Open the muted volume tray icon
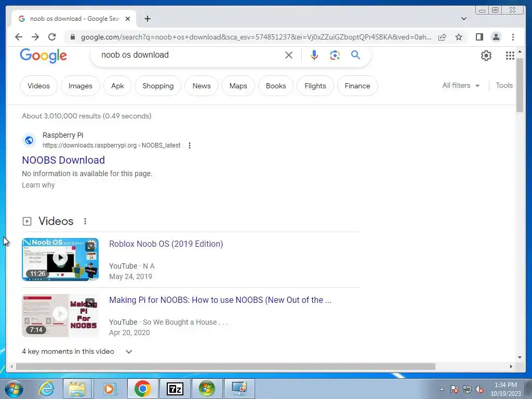The image size is (532, 399). (x=480, y=389)
